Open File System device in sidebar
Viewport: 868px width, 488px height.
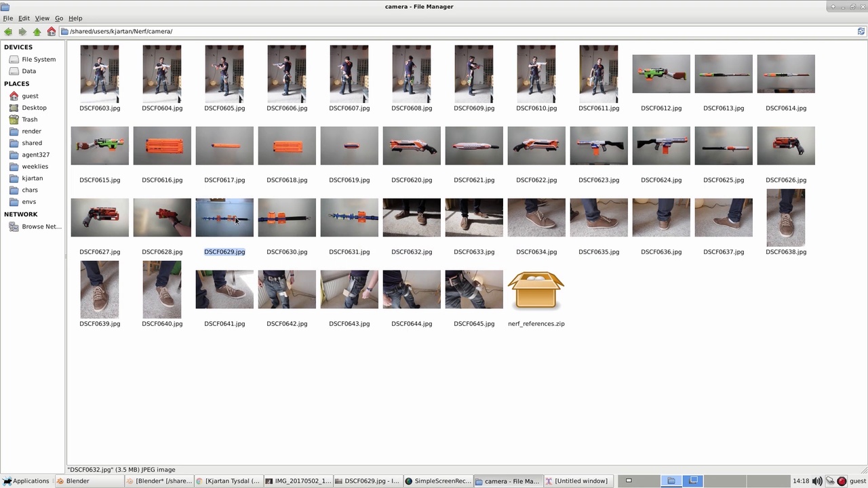click(x=33, y=59)
